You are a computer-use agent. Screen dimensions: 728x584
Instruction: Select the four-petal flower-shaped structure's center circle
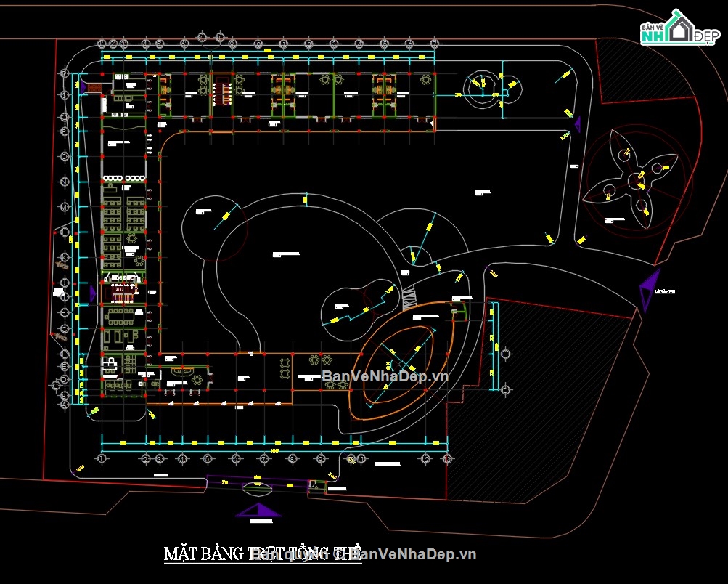[x=634, y=180]
